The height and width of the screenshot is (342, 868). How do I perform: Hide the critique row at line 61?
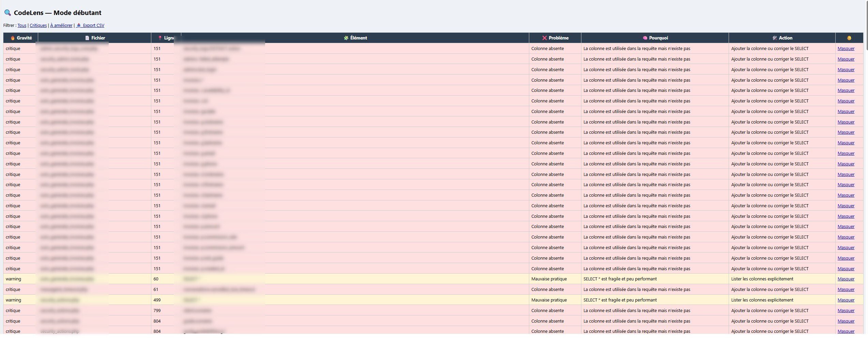tap(846, 290)
